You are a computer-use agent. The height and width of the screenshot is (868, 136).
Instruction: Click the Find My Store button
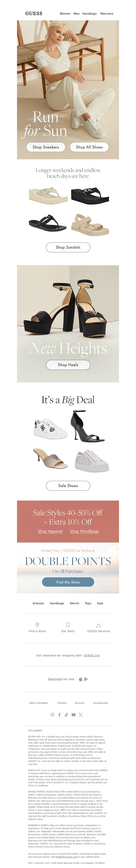pos(68,582)
